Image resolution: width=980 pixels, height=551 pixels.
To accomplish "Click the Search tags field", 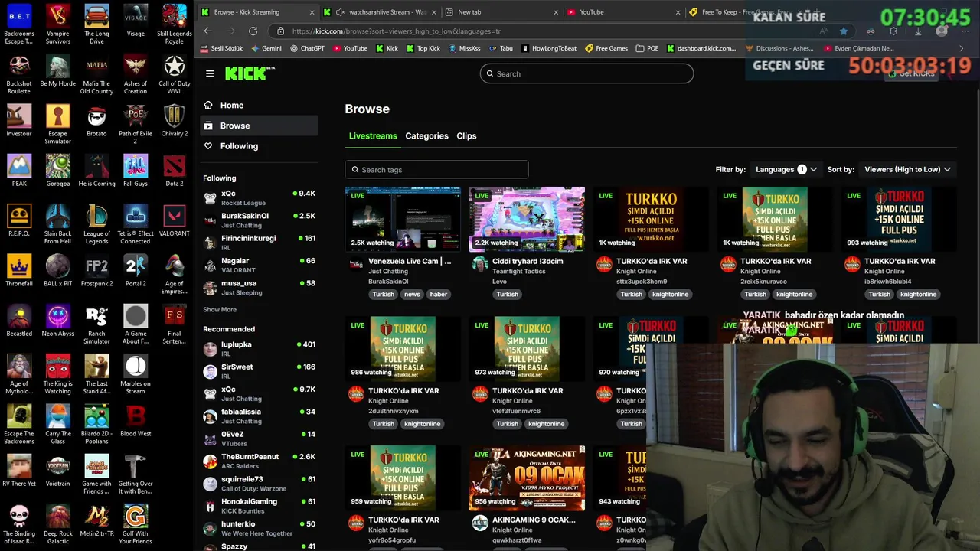I will pos(436,169).
